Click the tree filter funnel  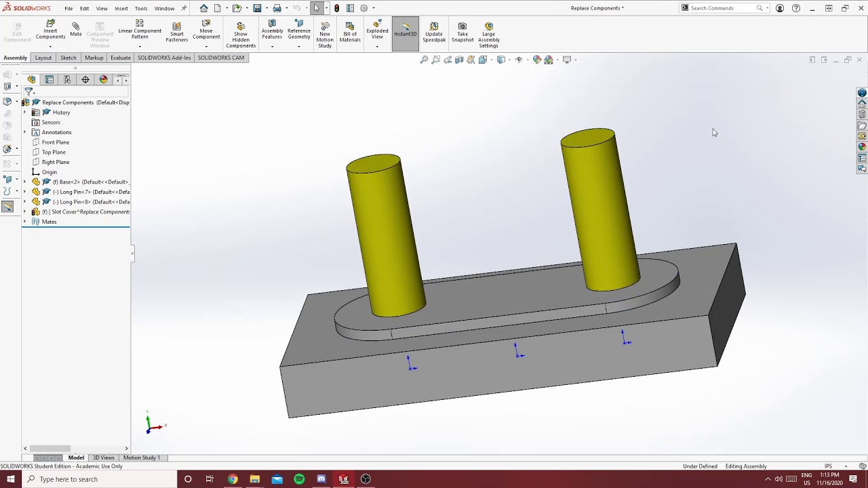pyautogui.click(x=28, y=91)
